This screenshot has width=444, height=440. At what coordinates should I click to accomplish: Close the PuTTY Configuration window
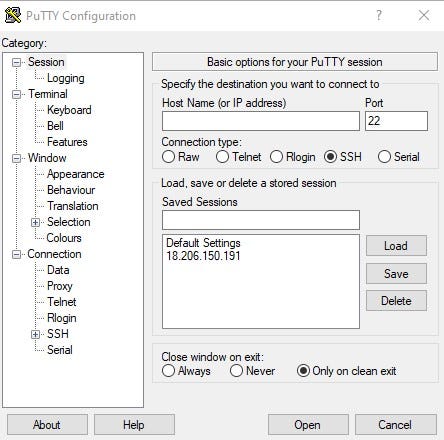424,15
